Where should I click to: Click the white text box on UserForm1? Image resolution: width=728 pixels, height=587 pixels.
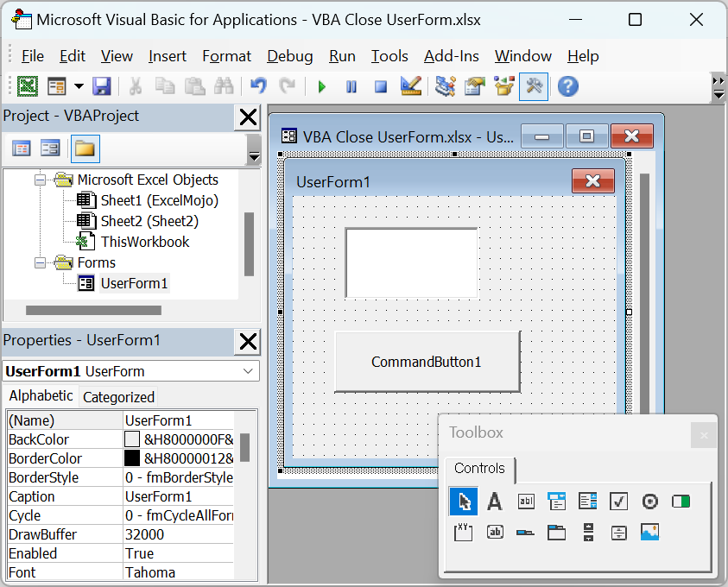[x=411, y=262]
